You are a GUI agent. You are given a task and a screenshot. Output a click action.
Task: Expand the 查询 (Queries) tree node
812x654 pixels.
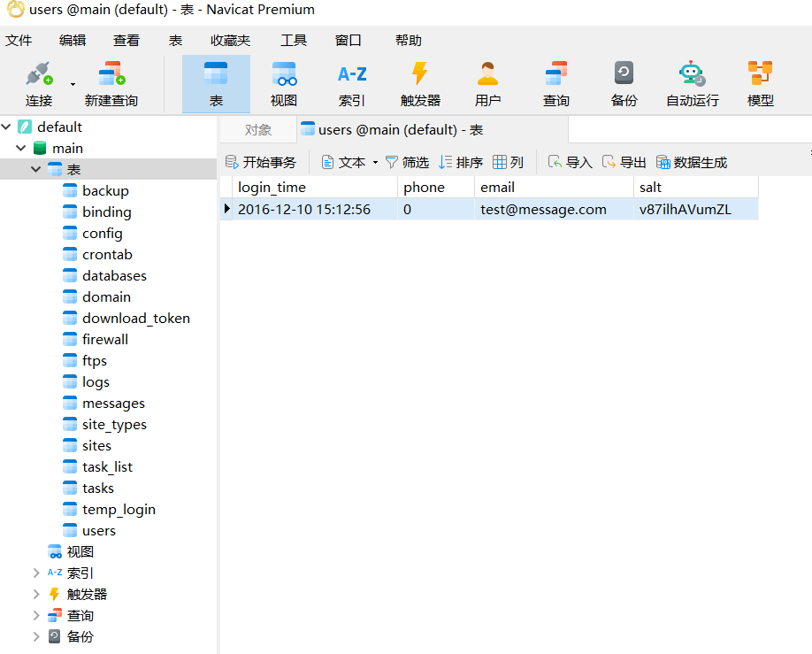click(x=36, y=616)
